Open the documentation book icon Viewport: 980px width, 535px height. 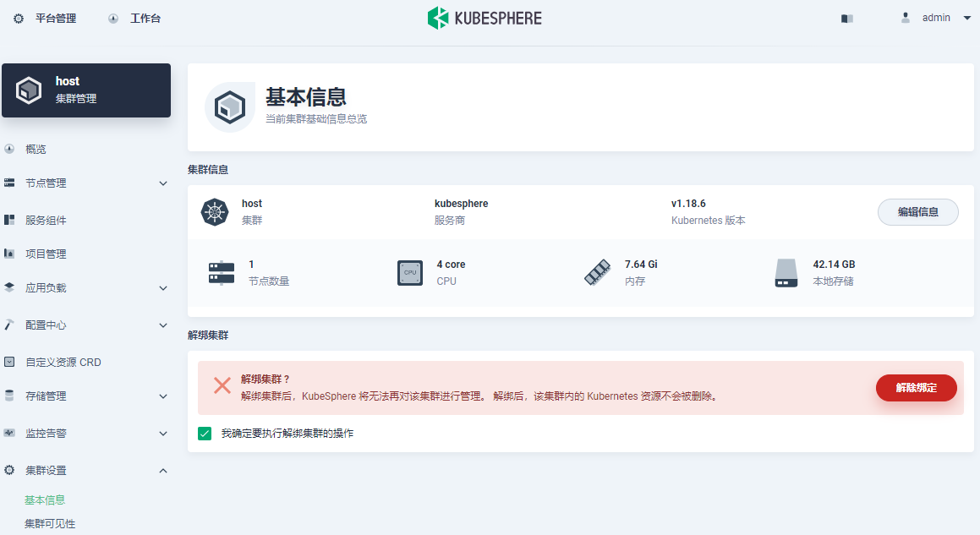click(847, 19)
